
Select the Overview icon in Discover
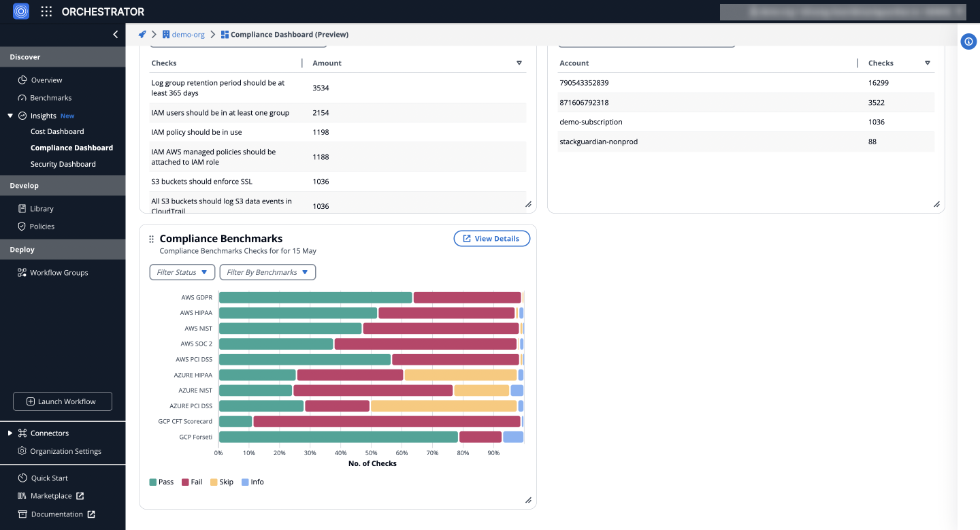click(21, 80)
